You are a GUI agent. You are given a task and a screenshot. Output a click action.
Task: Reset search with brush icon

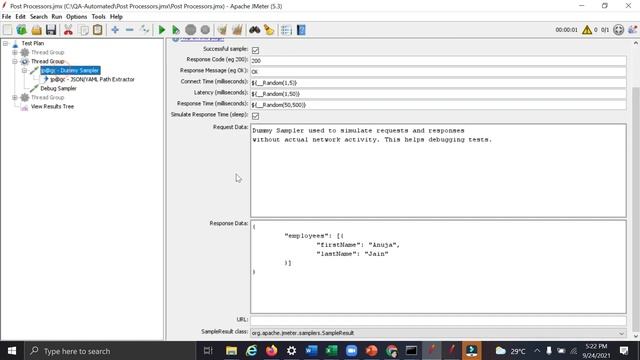click(x=269, y=30)
